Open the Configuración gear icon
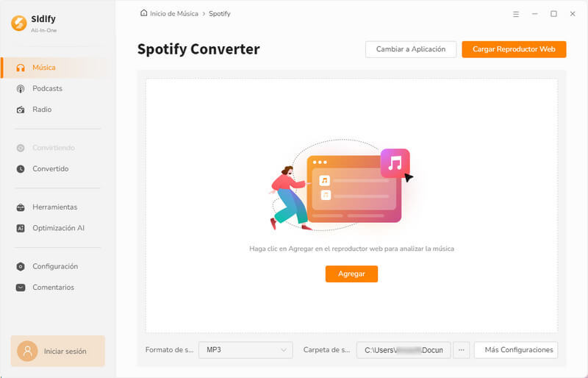The image size is (588, 378). pyautogui.click(x=21, y=266)
